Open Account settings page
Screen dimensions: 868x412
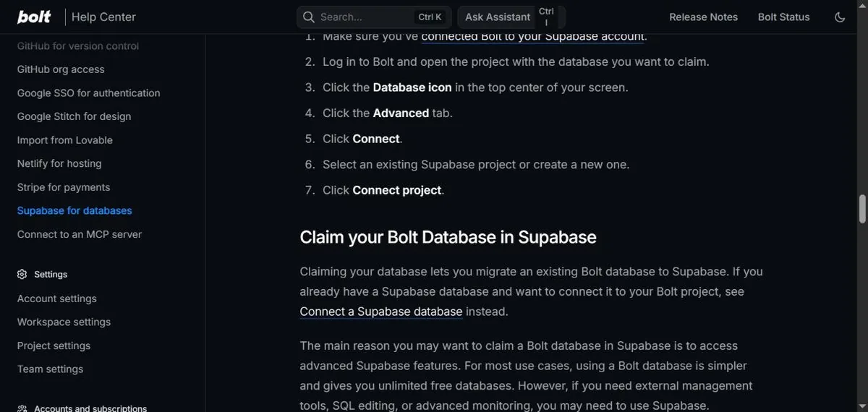click(x=57, y=299)
